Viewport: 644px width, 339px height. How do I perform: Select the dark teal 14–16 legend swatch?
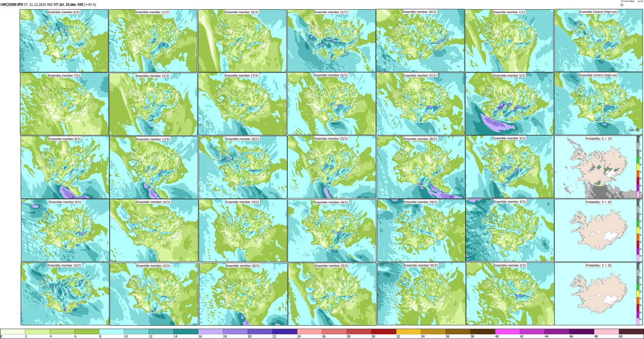[186, 332]
